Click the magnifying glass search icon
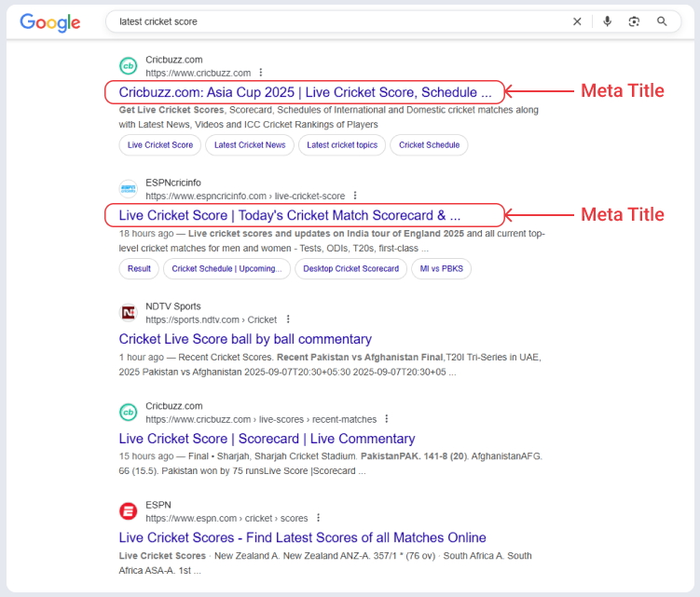The width and height of the screenshot is (700, 597). click(662, 21)
